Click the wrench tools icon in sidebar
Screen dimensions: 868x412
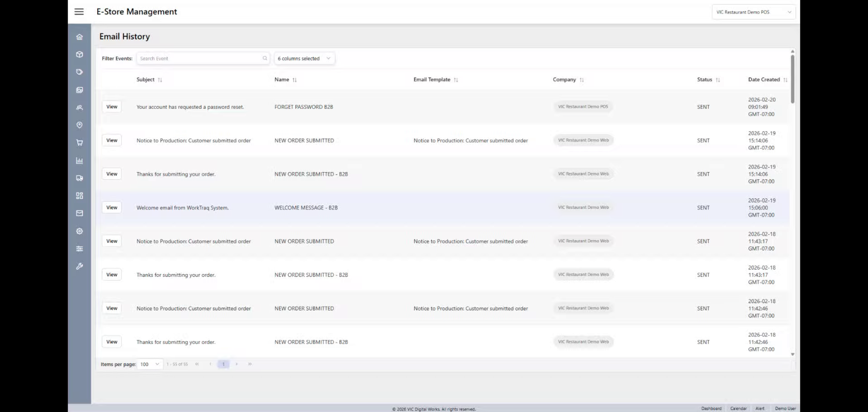[x=80, y=266]
